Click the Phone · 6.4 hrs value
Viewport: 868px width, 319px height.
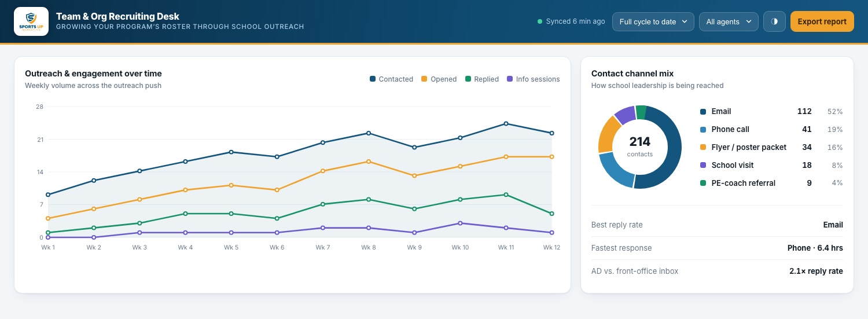pos(815,248)
